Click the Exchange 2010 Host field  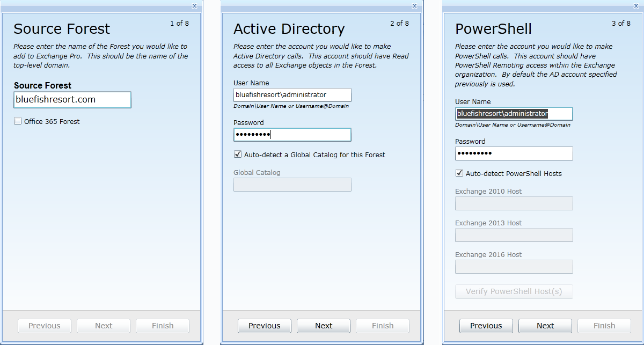(514, 203)
